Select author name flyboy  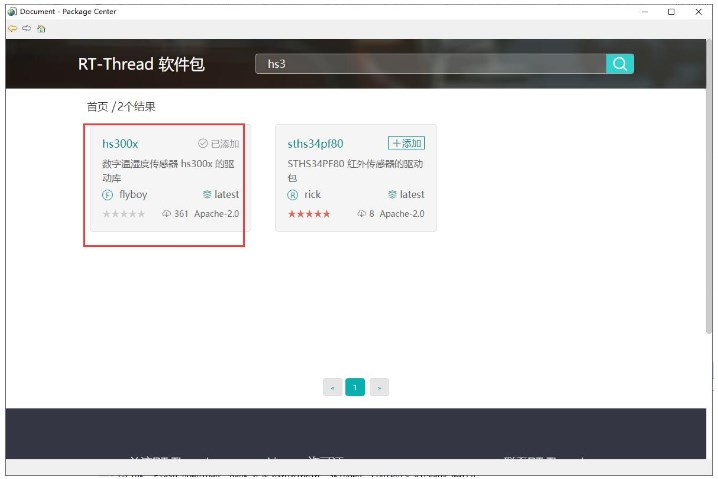click(133, 195)
